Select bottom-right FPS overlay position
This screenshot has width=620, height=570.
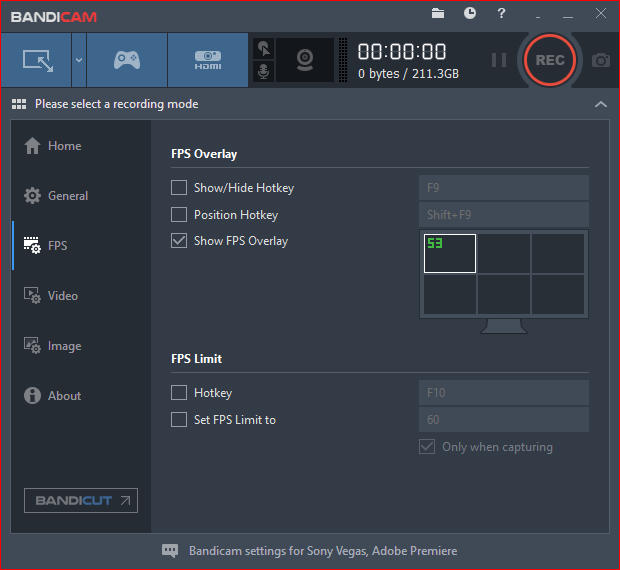pyautogui.click(x=558, y=294)
